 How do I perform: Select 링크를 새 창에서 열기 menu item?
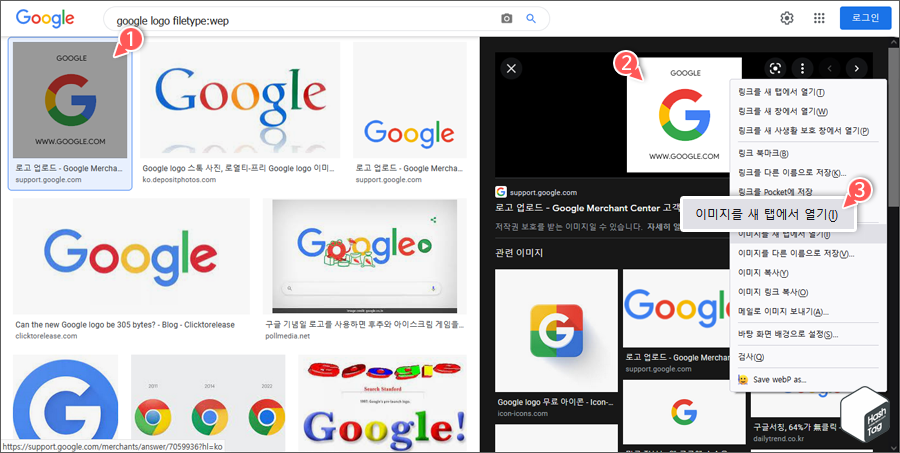click(809, 111)
